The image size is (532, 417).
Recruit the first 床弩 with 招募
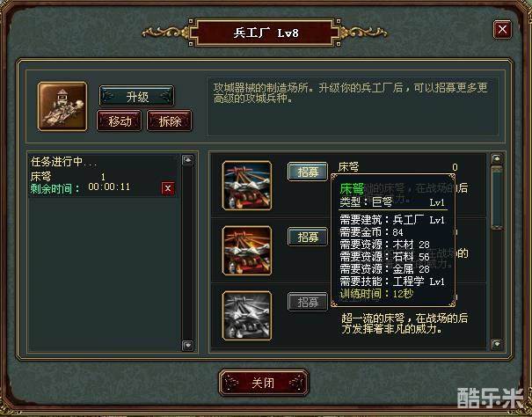[x=308, y=172]
